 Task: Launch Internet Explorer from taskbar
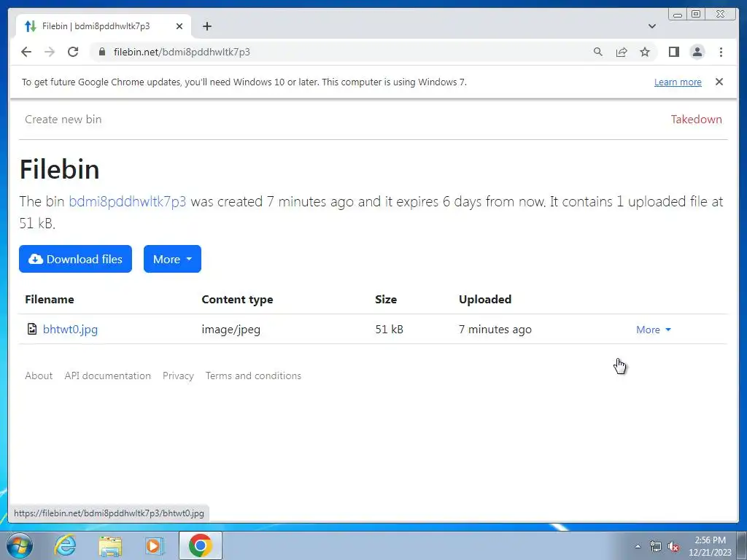pos(65,545)
